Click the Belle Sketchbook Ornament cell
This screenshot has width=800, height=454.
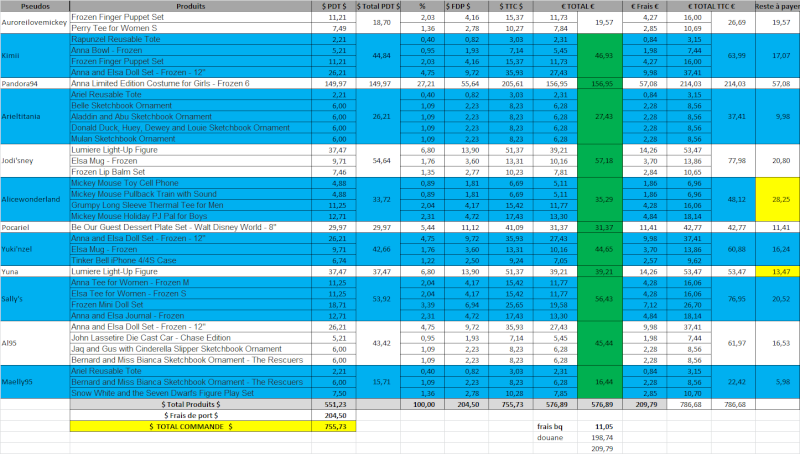point(190,106)
